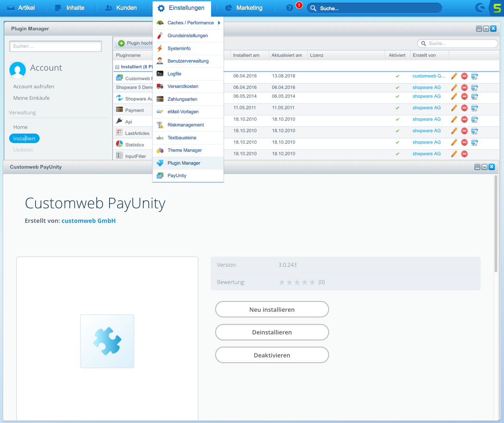Viewport: 504px width, 423px height.
Task: Click the Neu installieren button
Action: pyautogui.click(x=272, y=309)
